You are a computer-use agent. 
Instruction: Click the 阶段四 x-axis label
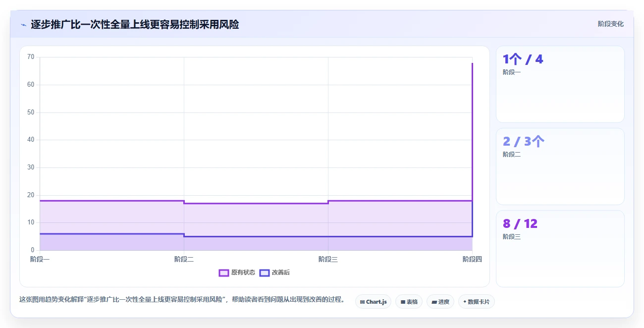point(472,259)
